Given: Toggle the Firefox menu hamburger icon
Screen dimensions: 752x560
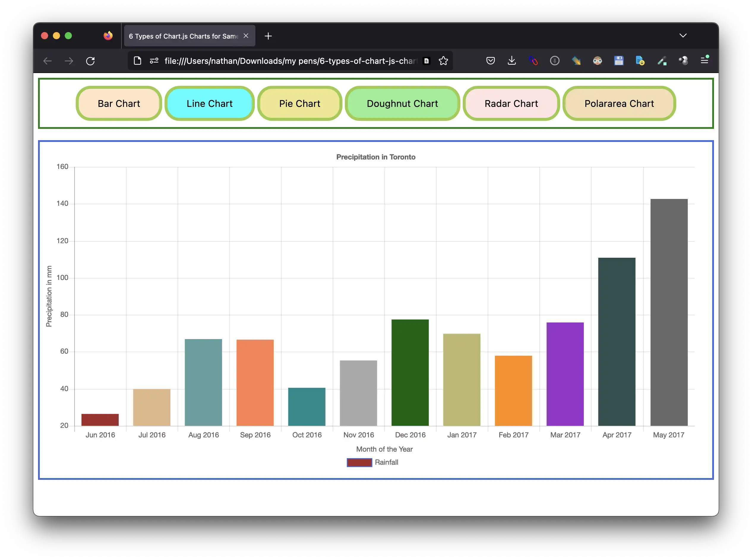Looking at the screenshot, I should pos(704,61).
